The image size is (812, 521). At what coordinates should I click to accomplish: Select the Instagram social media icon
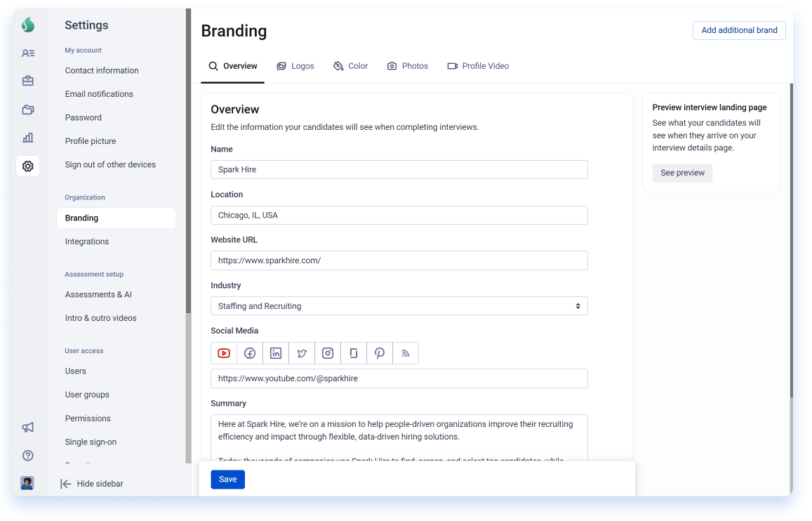tap(328, 353)
